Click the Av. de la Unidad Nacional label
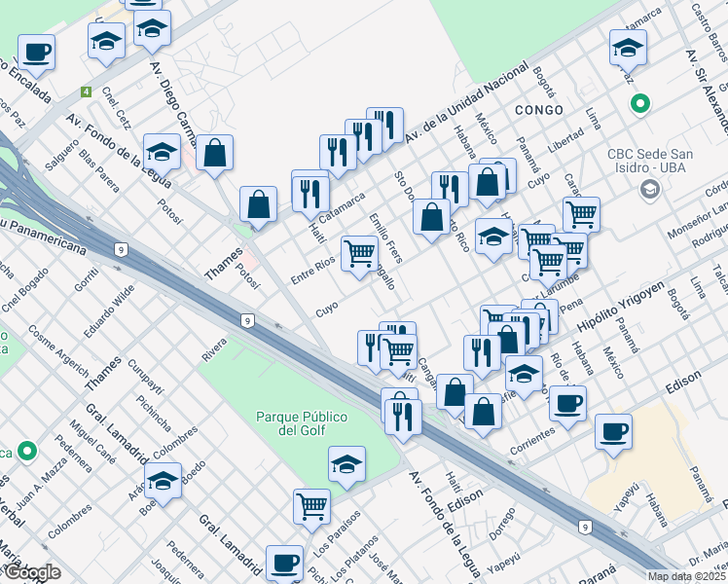Screen dimensions: 728x584 click(466, 102)
